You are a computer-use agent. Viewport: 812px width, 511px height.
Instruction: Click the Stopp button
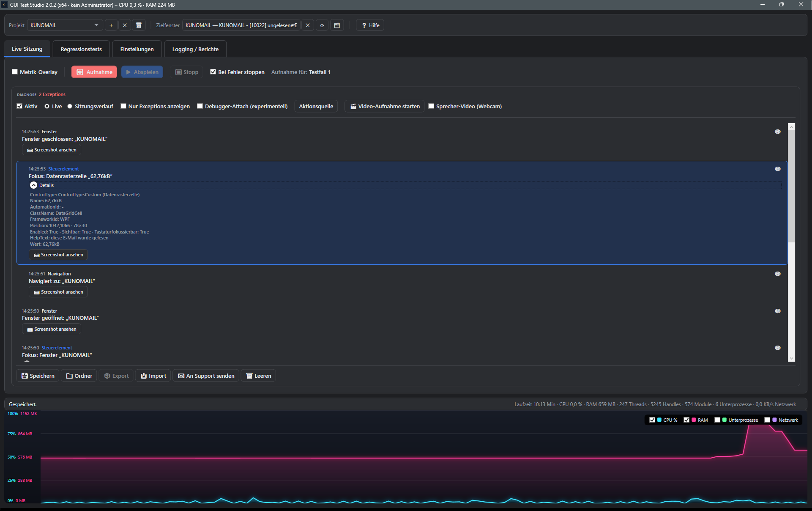(187, 72)
